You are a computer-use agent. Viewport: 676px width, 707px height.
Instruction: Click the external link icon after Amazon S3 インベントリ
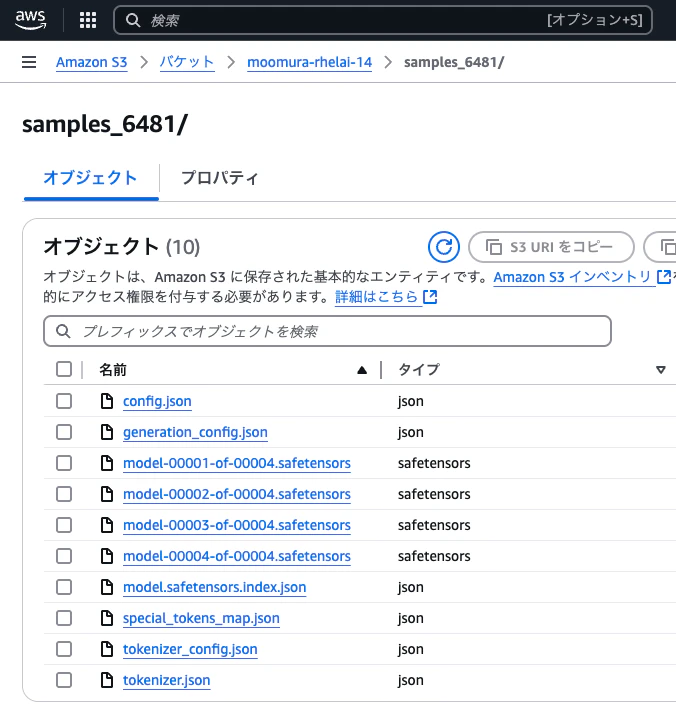[664, 276]
